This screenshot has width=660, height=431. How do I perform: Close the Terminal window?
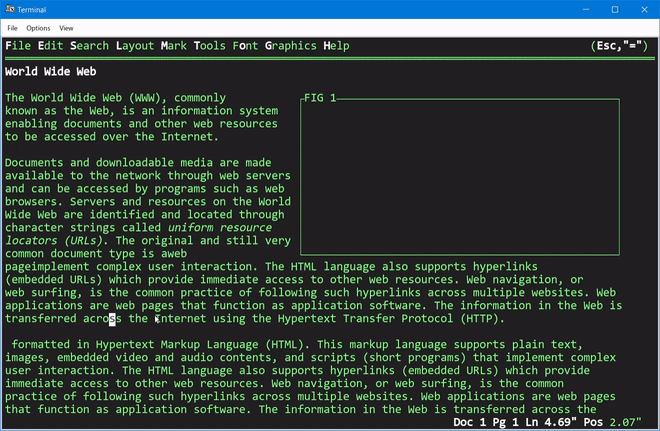(x=644, y=9)
